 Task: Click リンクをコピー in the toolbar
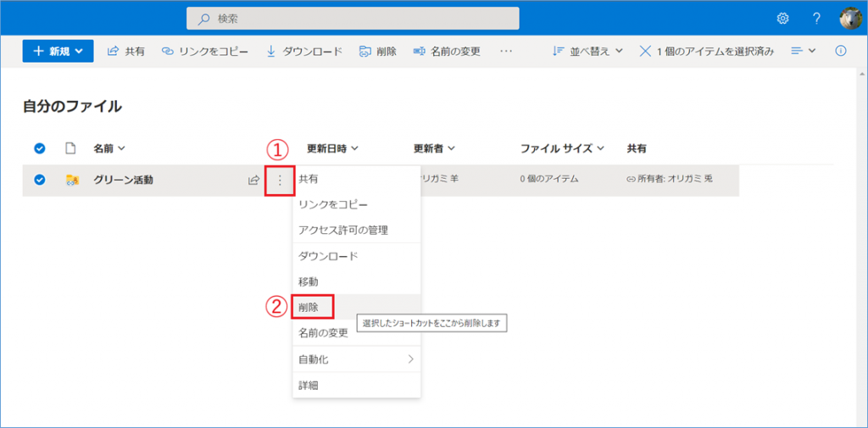click(205, 51)
